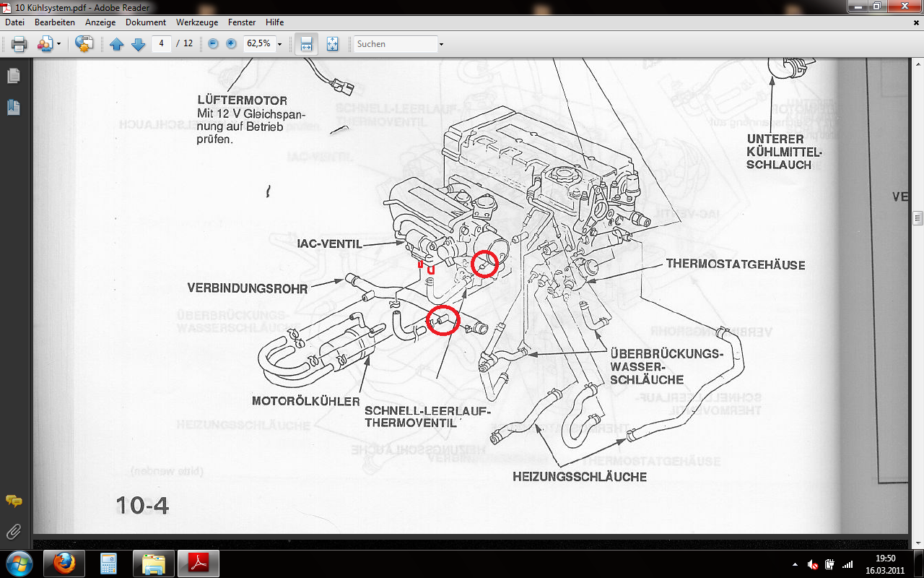Toggle fit-to-width scrolling mode

[306, 44]
